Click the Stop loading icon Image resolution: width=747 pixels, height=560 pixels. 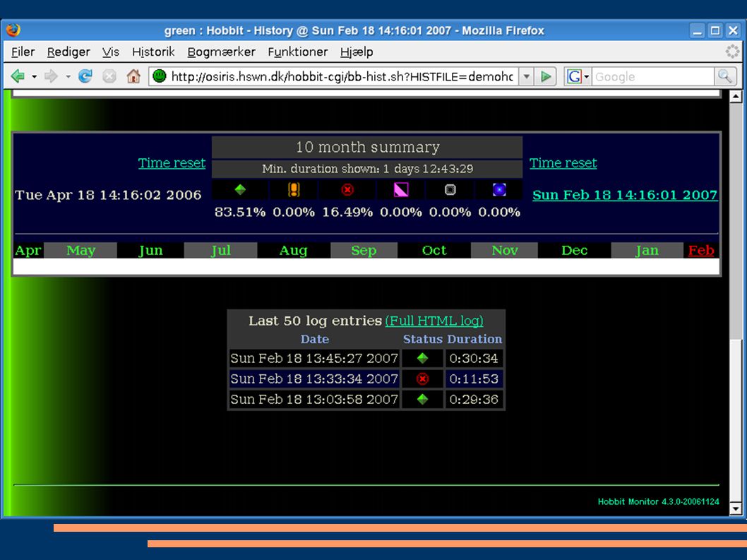pos(109,76)
